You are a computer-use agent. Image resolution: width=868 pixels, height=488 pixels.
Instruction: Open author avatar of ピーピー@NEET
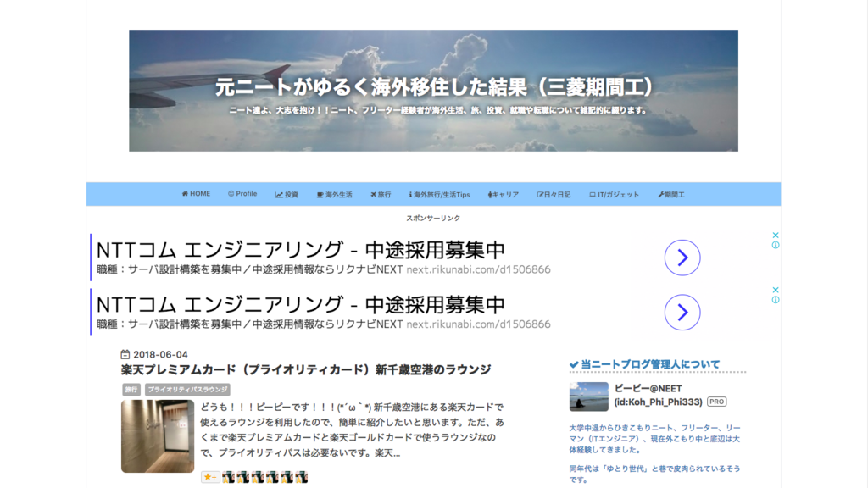coord(588,396)
